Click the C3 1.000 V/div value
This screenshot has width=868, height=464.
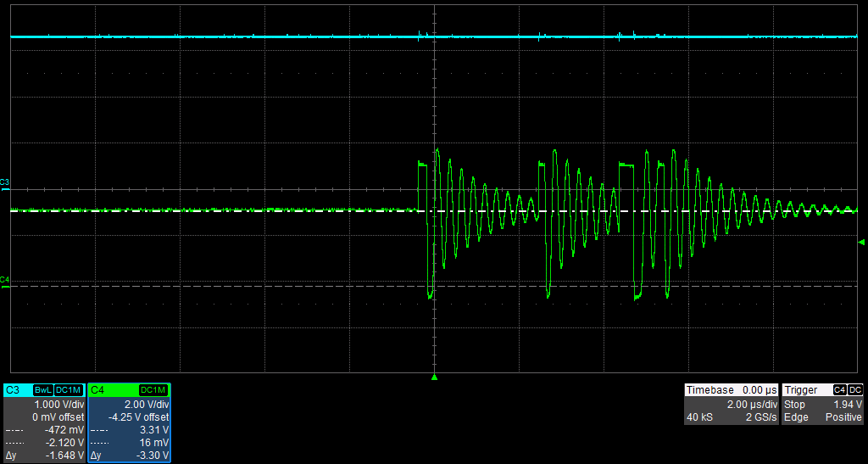coord(58,405)
